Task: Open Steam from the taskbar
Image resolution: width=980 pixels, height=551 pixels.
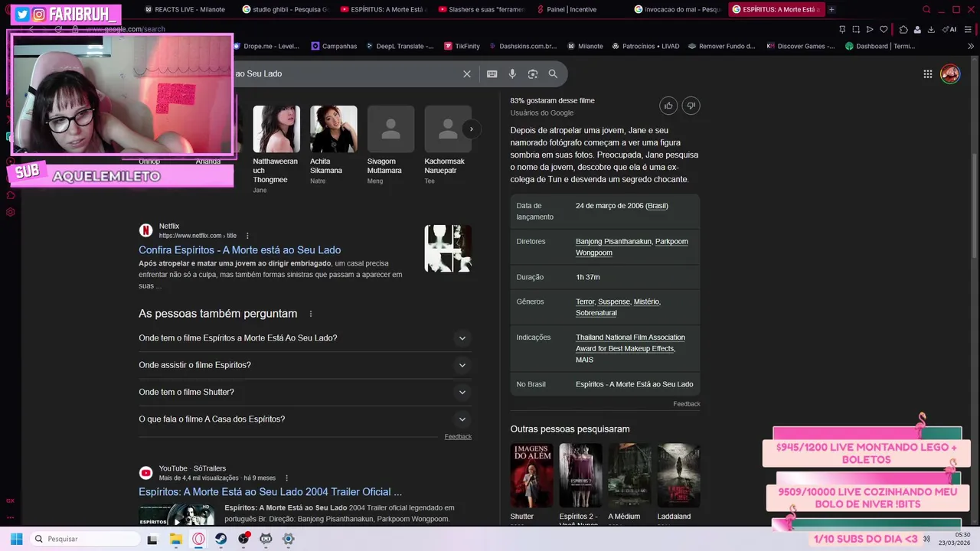Action: (x=220, y=539)
